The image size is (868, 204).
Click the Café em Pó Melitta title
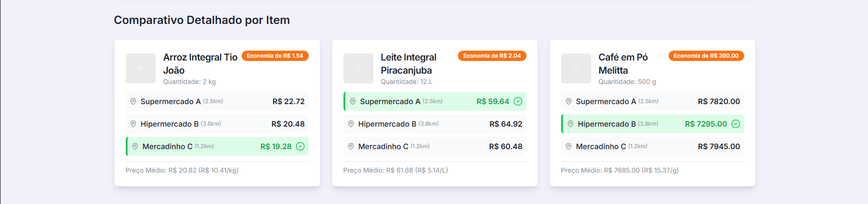point(623,64)
